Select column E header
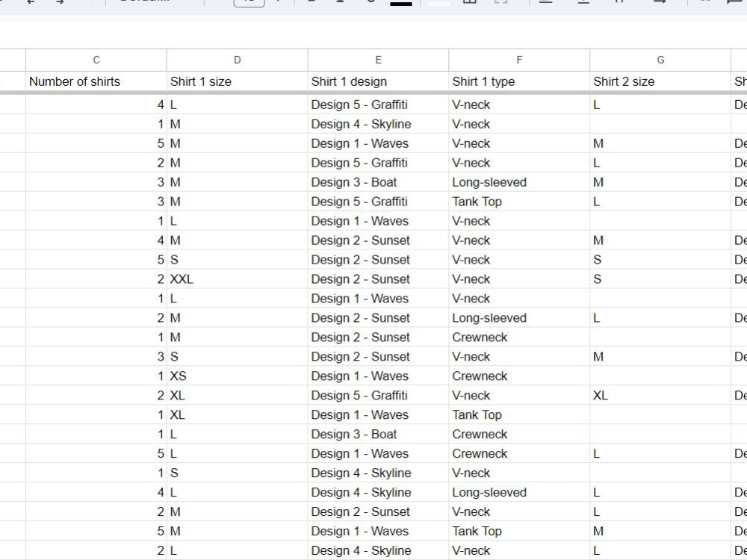Screen dimensions: 747x560 tap(378, 60)
